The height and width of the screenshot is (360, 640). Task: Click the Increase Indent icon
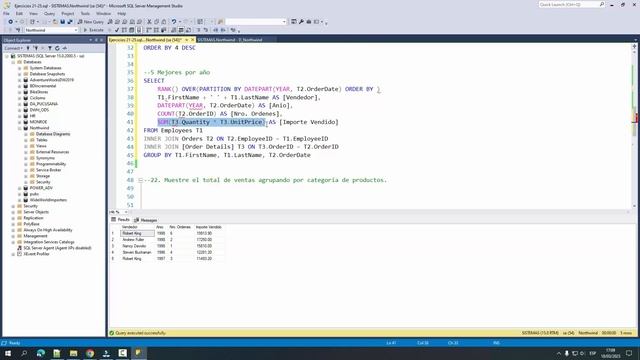pos(223,30)
